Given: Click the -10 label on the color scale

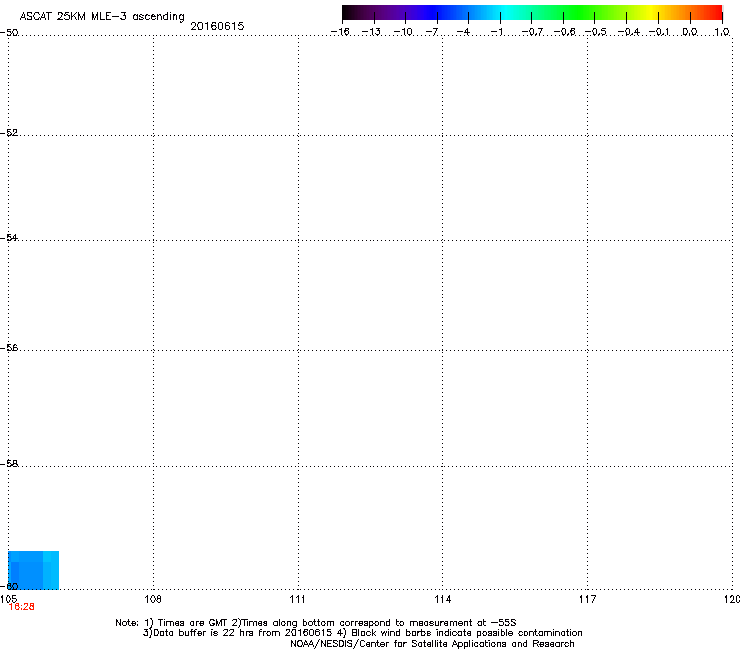Looking at the screenshot, I should 403,32.
